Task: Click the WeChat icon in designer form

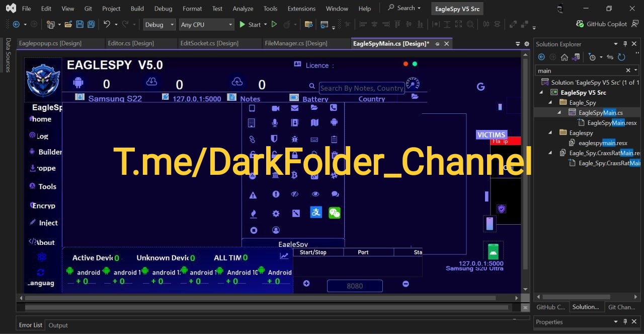Action: (x=335, y=213)
